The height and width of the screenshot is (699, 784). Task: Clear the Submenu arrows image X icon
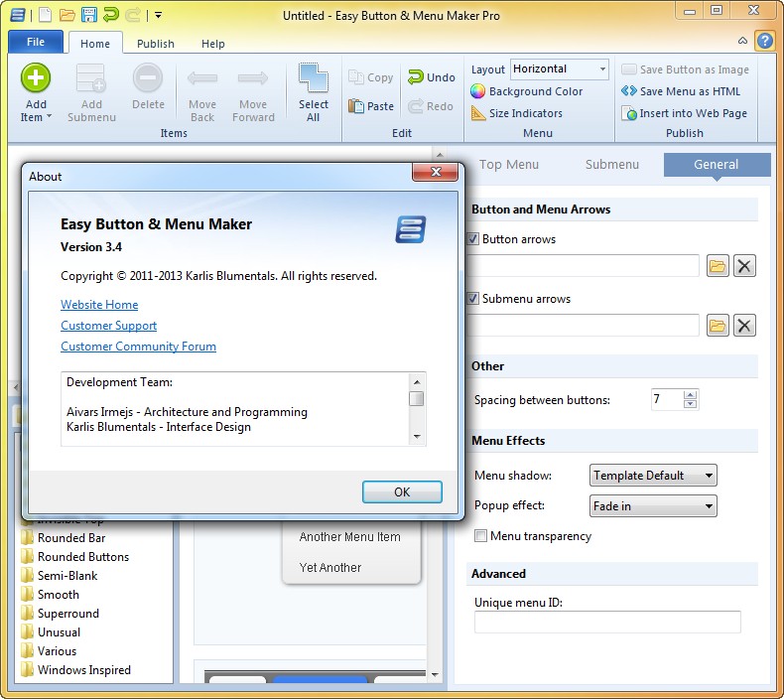pos(744,326)
